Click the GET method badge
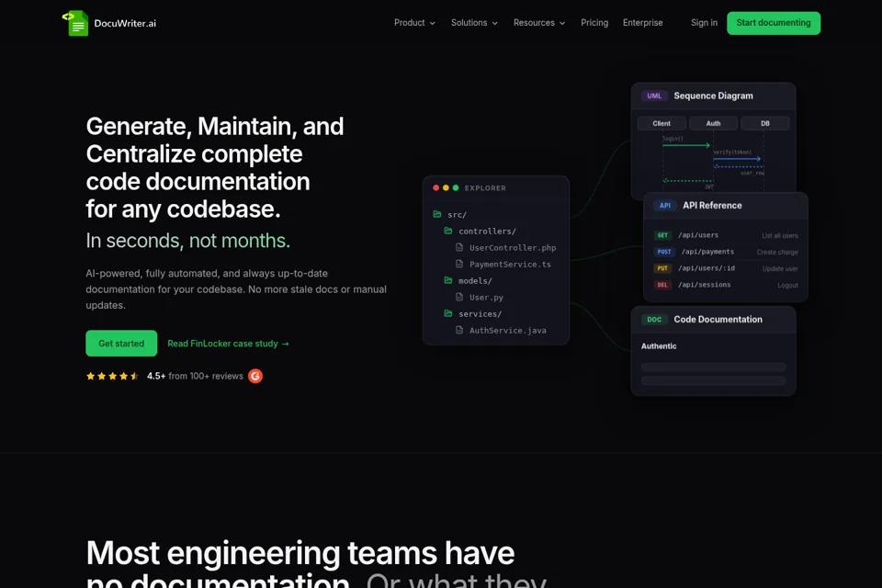 (x=662, y=235)
